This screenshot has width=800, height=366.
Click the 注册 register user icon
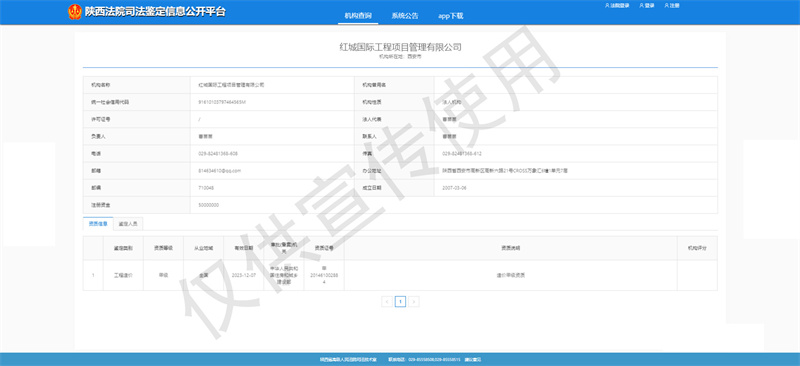point(666,6)
